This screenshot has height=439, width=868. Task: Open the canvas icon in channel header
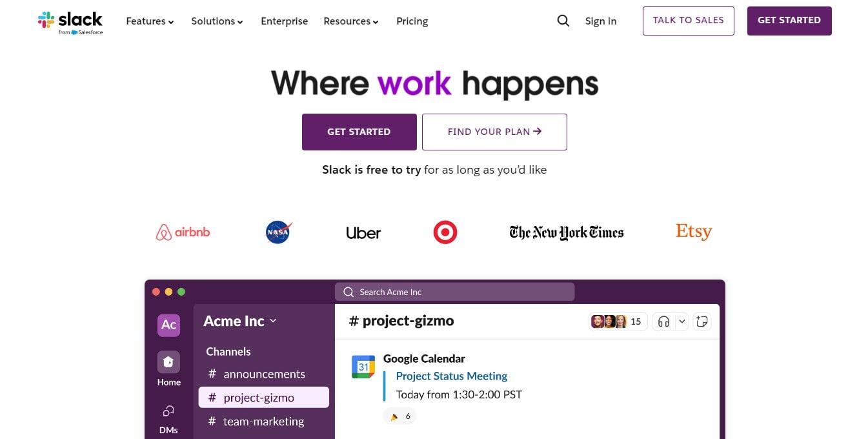click(702, 322)
